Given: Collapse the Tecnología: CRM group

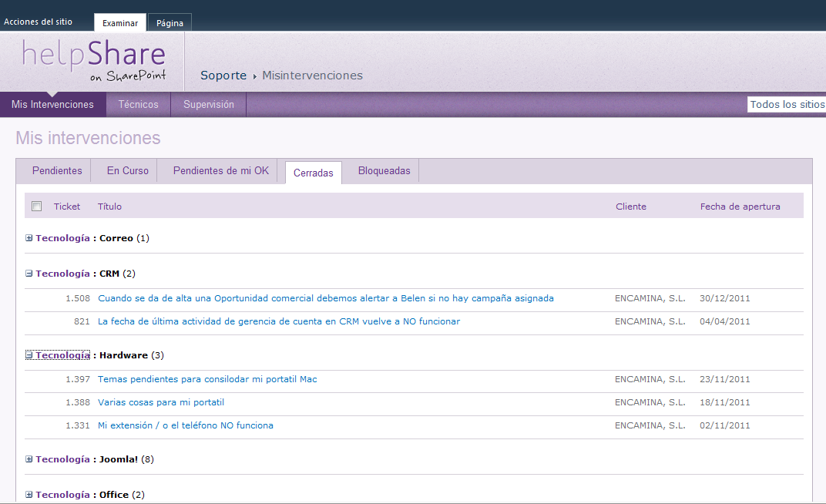Looking at the screenshot, I should click(29, 273).
